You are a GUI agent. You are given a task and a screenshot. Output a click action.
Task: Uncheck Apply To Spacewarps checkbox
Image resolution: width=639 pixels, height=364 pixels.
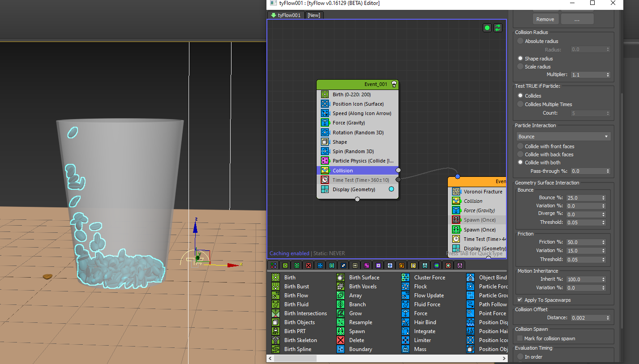click(x=520, y=300)
